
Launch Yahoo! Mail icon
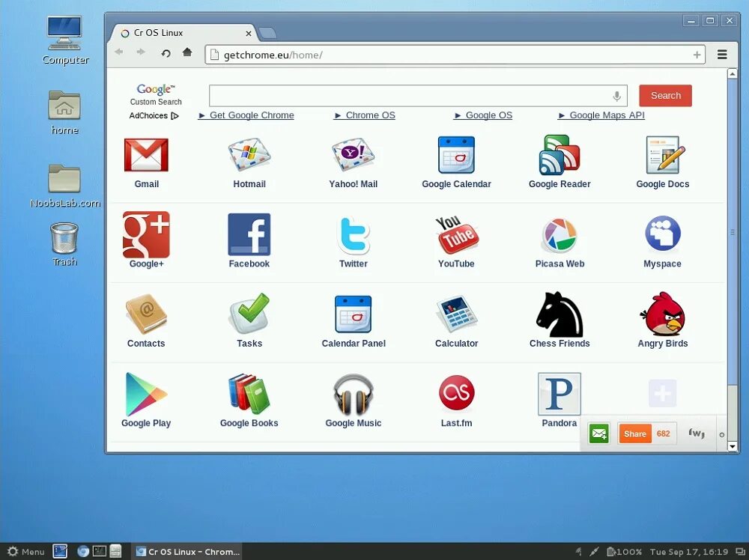353,155
